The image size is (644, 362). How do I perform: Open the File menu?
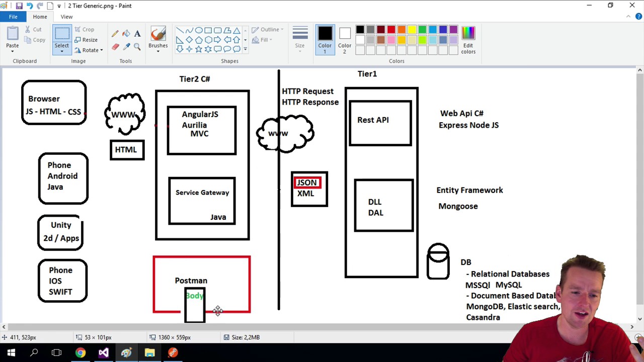click(x=13, y=17)
